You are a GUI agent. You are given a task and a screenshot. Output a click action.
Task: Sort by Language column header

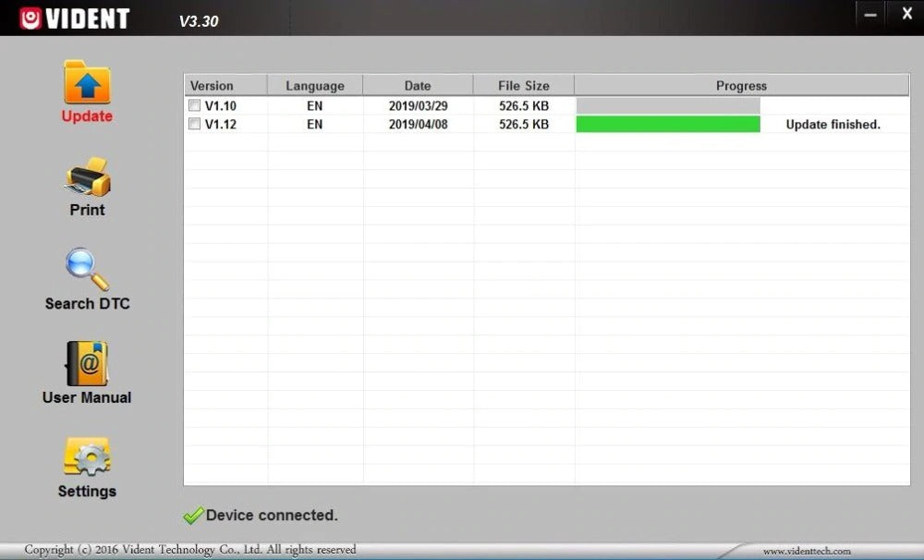315,85
